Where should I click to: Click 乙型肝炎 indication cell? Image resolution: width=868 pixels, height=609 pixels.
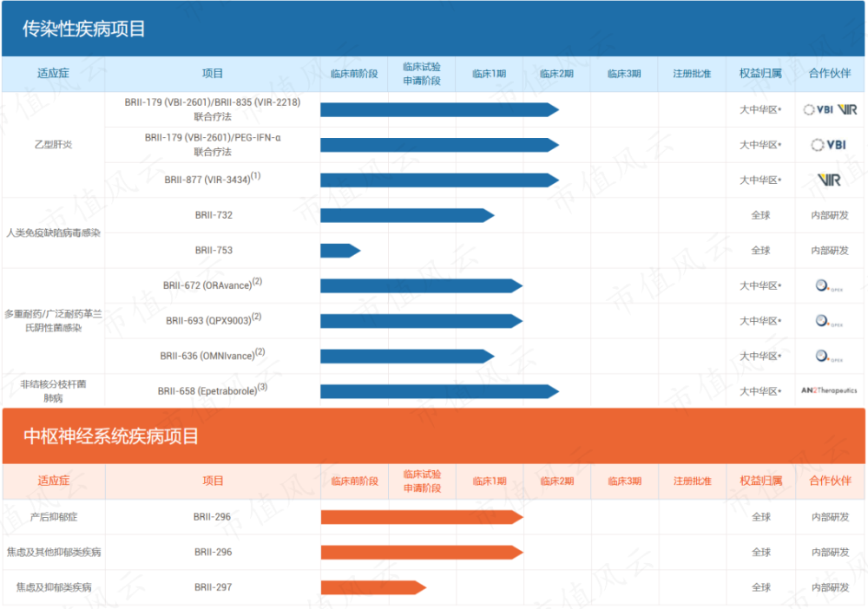[53, 145]
